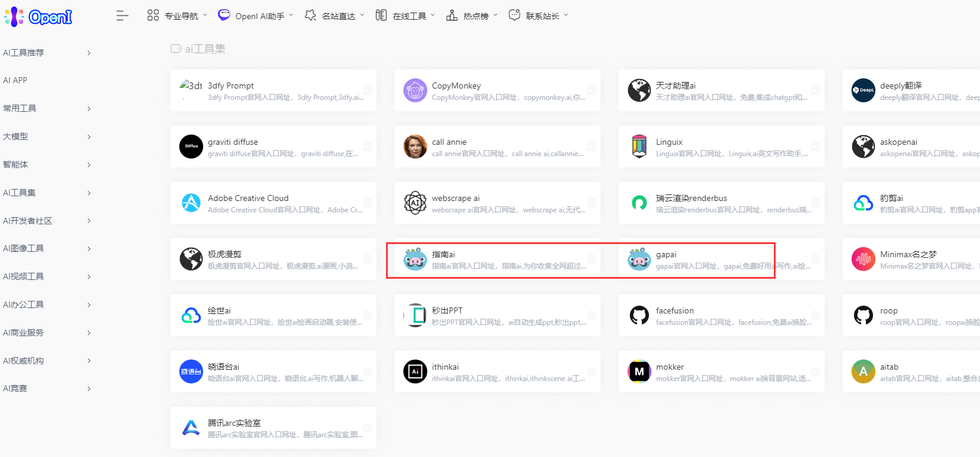Click the gapai pig icon

click(639, 259)
